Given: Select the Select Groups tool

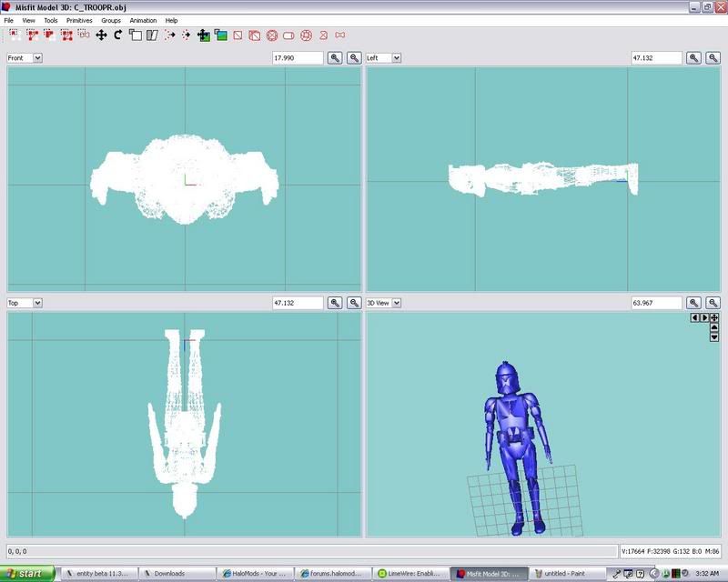Looking at the screenshot, I should point(66,35).
